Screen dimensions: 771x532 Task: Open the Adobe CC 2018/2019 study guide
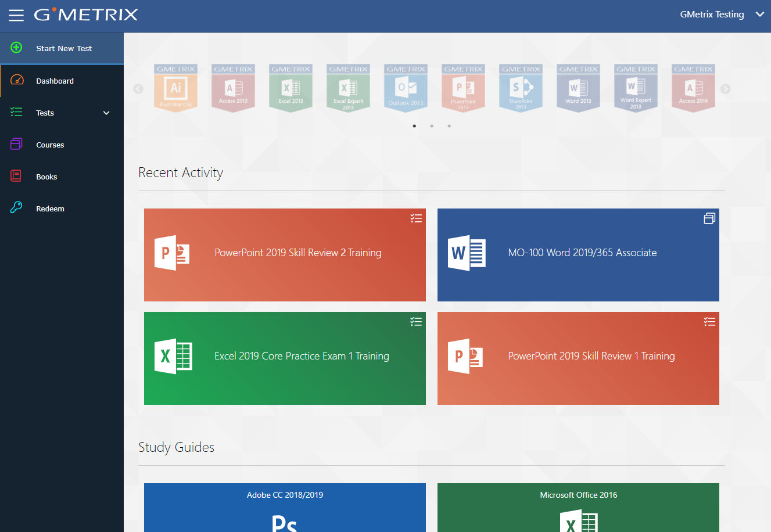285,508
